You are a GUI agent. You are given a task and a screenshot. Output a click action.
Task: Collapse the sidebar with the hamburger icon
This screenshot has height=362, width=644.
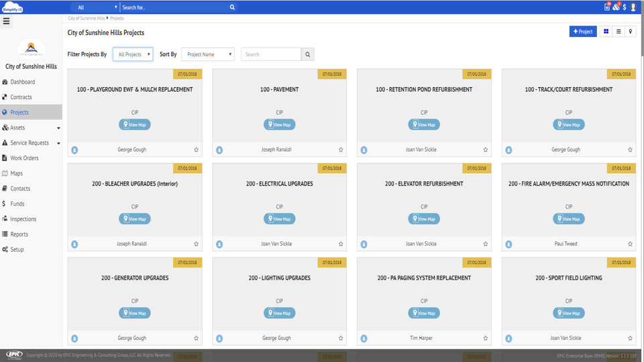(x=7, y=21)
